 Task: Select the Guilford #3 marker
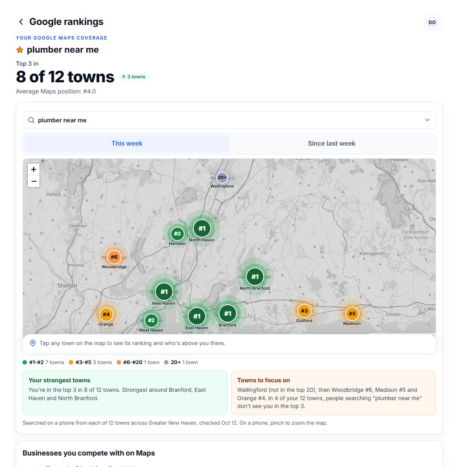pos(304,311)
